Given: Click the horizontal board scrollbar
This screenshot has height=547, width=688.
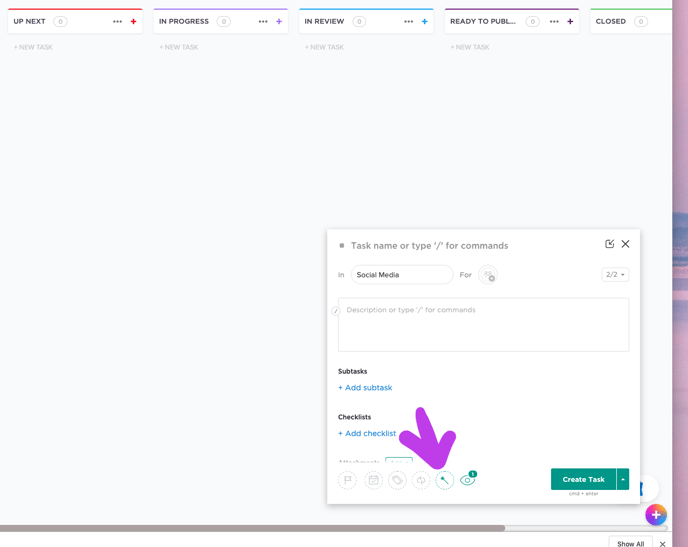Looking at the screenshot, I should pyautogui.click(x=252, y=528).
